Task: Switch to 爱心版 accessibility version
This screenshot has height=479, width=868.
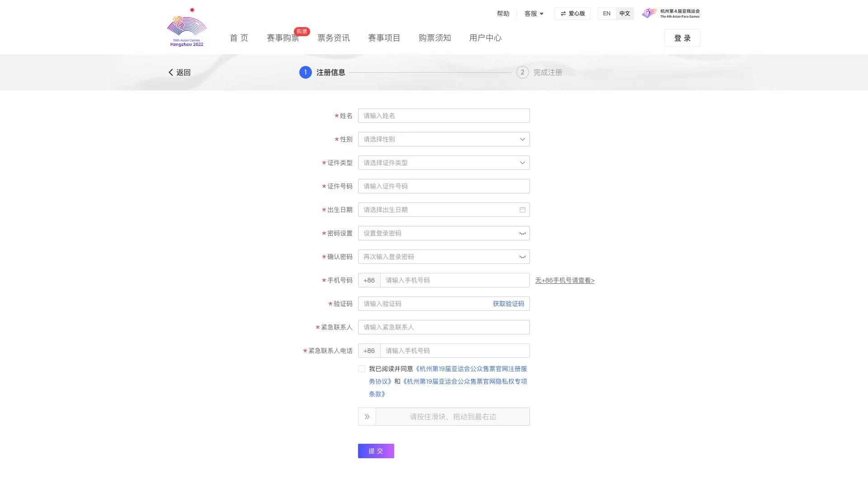Action: pos(572,14)
